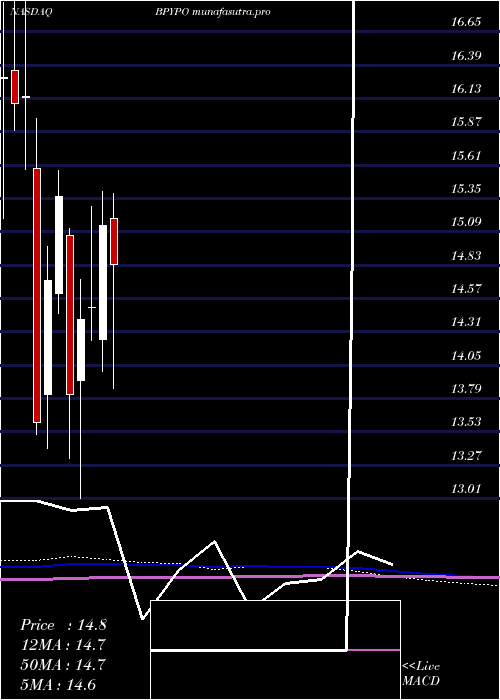500x700 pixels.
Task: Click the 15.87 price axis label
Action: tap(466, 122)
